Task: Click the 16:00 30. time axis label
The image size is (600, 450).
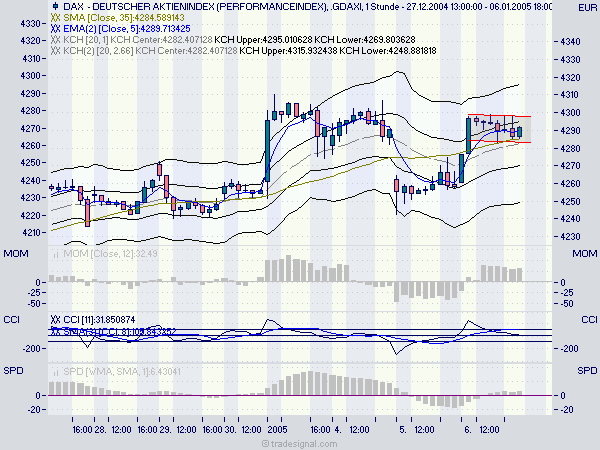Action: [x=219, y=429]
